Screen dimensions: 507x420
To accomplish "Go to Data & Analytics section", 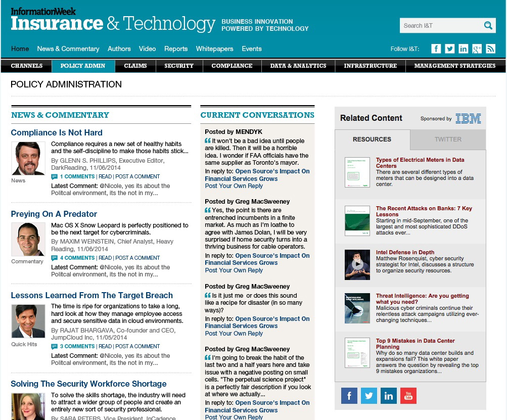I will [x=298, y=66].
